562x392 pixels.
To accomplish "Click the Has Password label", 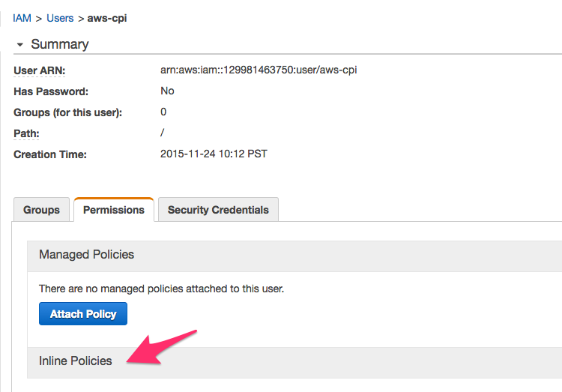I will (x=51, y=91).
